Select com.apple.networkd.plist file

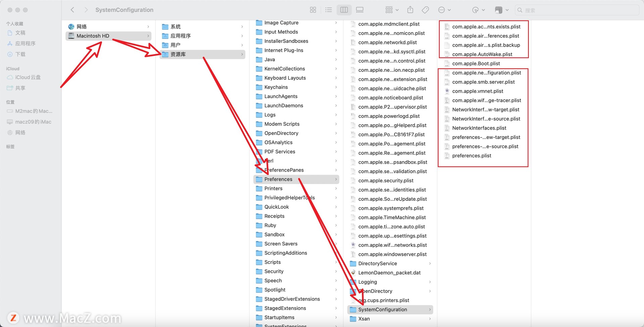point(390,43)
